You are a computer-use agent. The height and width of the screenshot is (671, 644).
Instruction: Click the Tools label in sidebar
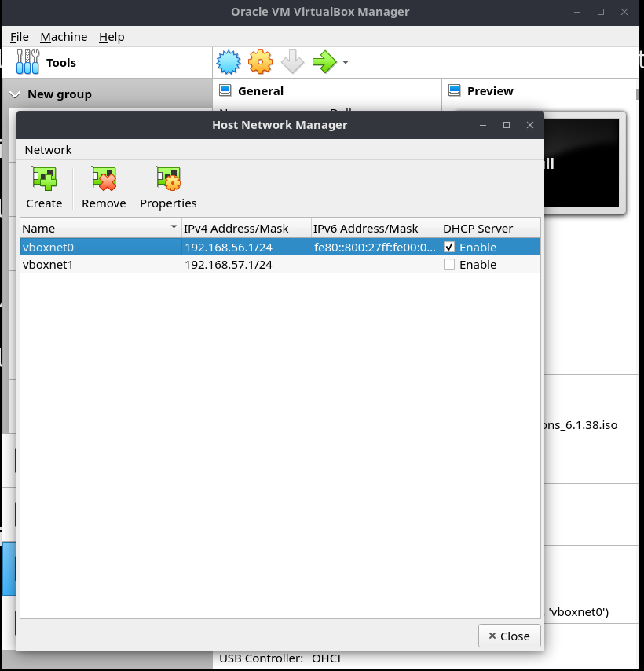[x=61, y=63]
